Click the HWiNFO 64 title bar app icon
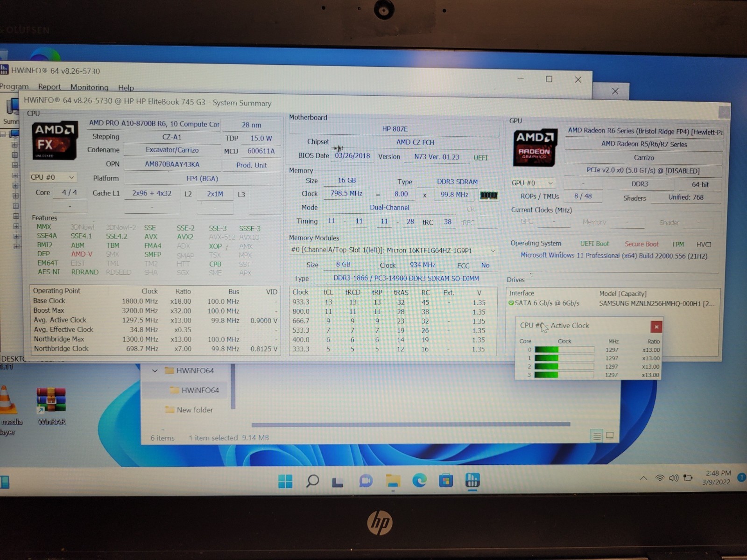 (x=4, y=70)
